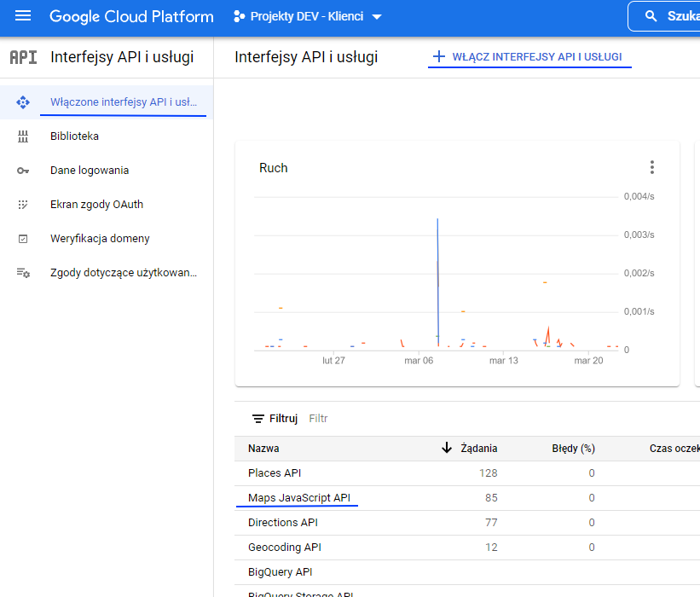Open Biblioteka in the sidebar menu
Viewport: 700px width, 597px height.
point(74,136)
